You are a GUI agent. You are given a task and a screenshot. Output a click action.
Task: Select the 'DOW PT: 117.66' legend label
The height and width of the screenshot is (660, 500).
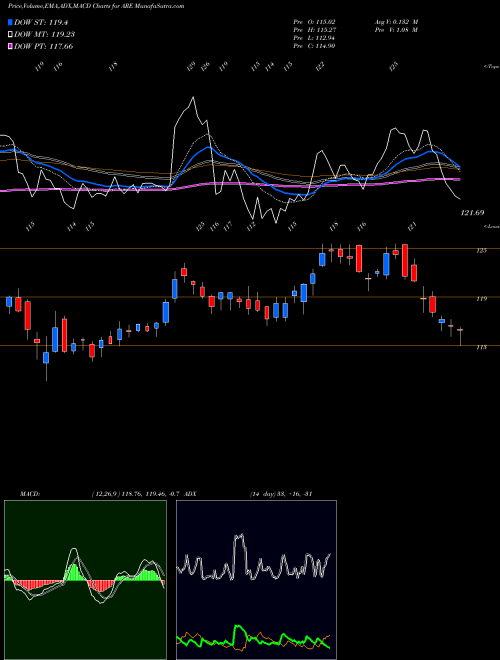pos(43,46)
